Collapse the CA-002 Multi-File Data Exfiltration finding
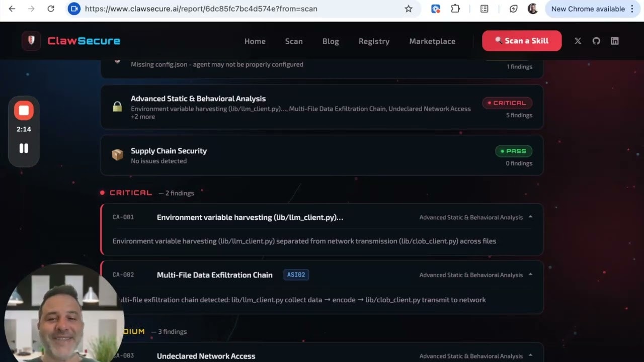This screenshot has height=362, width=644. (x=530, y=275)
